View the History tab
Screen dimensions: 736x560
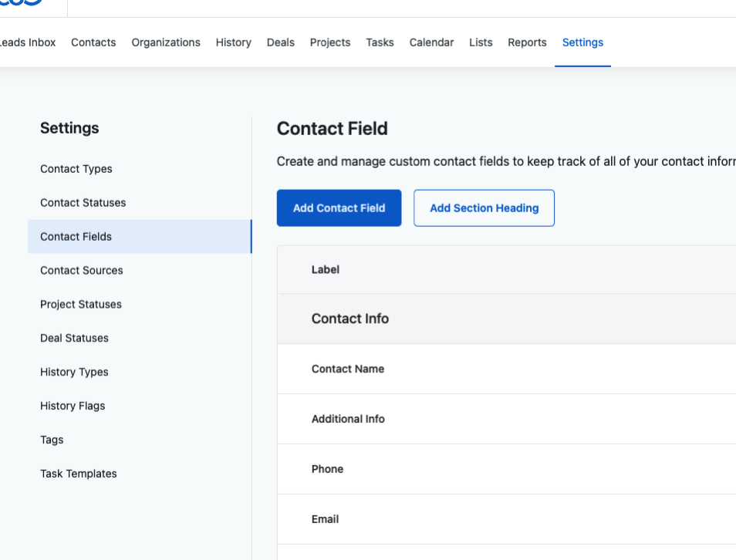(233, 42)
